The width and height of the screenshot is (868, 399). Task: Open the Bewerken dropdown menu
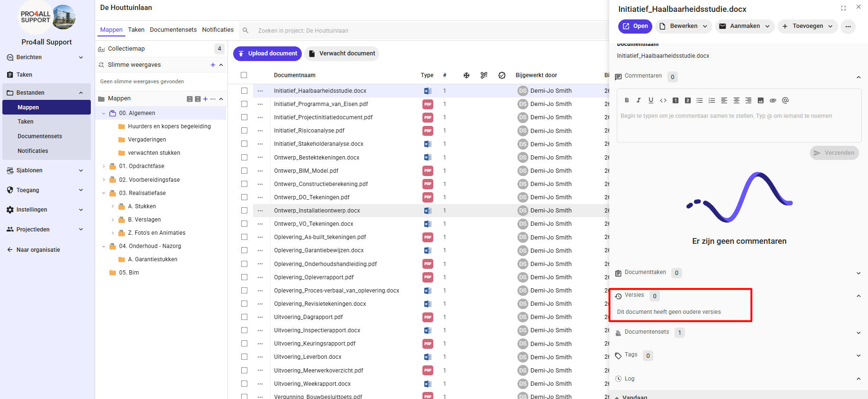pyautogui.click(x=684, y=27)
